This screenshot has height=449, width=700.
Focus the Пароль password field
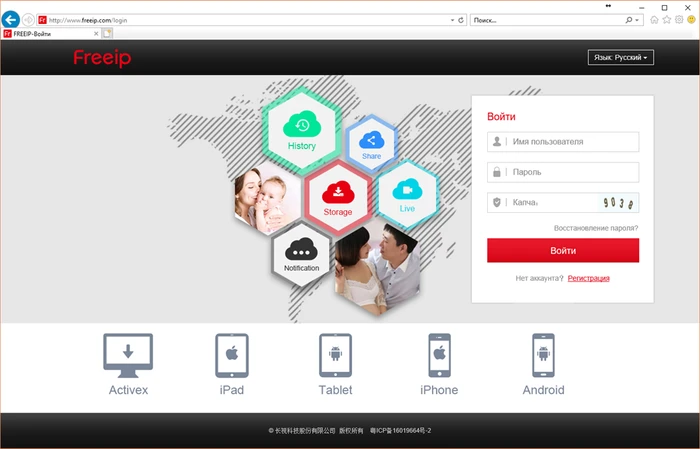coord(563,172)
